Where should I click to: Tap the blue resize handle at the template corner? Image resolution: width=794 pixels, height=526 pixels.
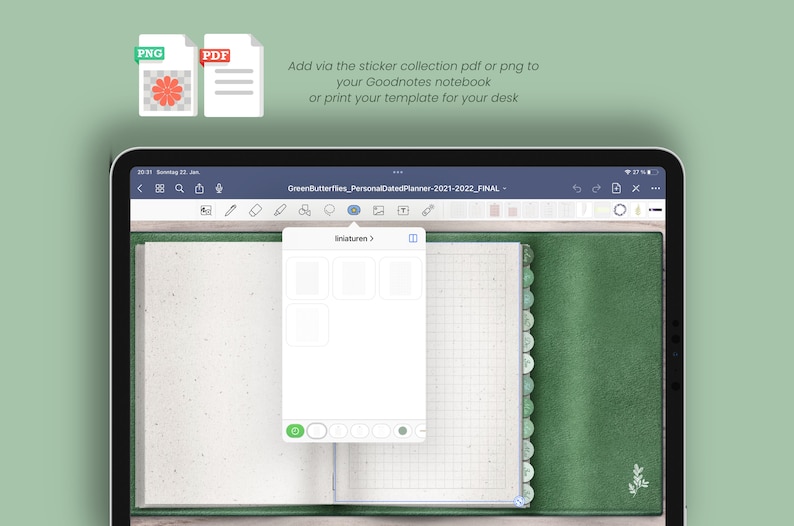(519, 502)
